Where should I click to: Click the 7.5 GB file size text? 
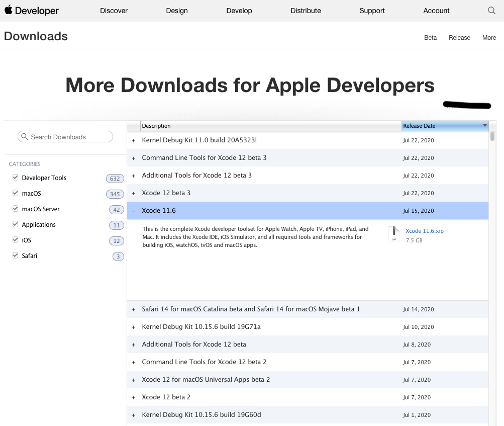click(414, 240)
